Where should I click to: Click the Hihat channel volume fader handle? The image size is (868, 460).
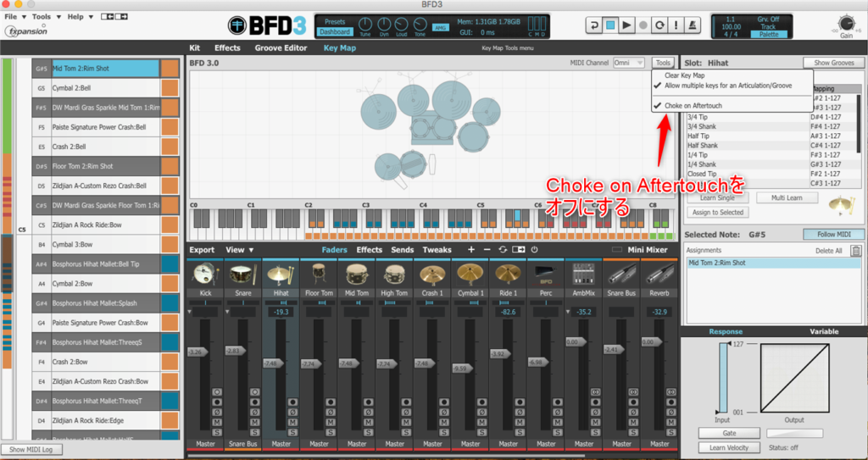pyautogui.click(x=273, y=363)
